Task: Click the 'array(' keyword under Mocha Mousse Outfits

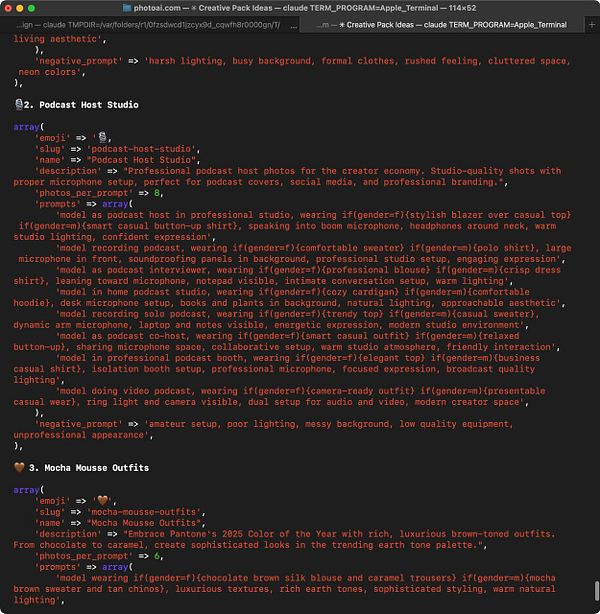Action: pos(29,490)
